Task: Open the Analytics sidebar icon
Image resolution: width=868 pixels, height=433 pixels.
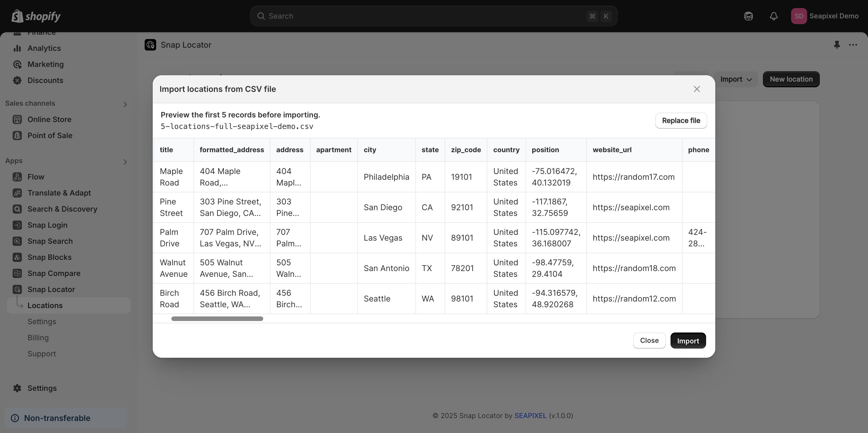Action: (17, 48)
